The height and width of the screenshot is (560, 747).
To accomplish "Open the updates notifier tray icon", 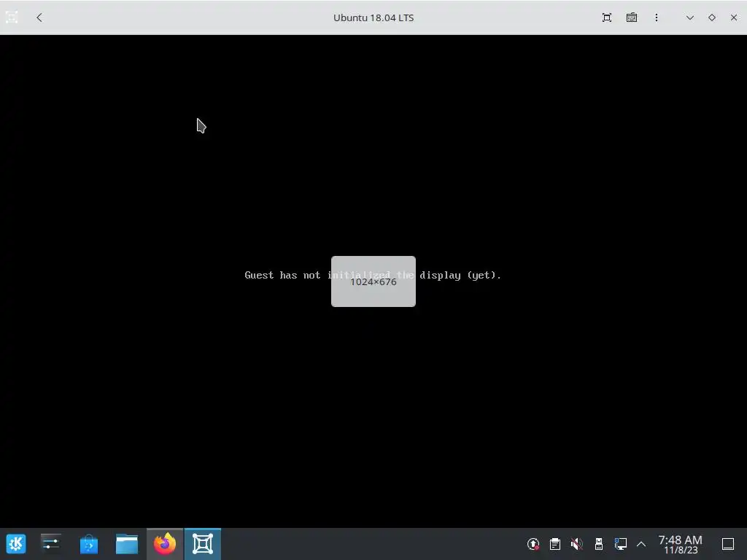I will pyautogui.click(x=533, y=544).
